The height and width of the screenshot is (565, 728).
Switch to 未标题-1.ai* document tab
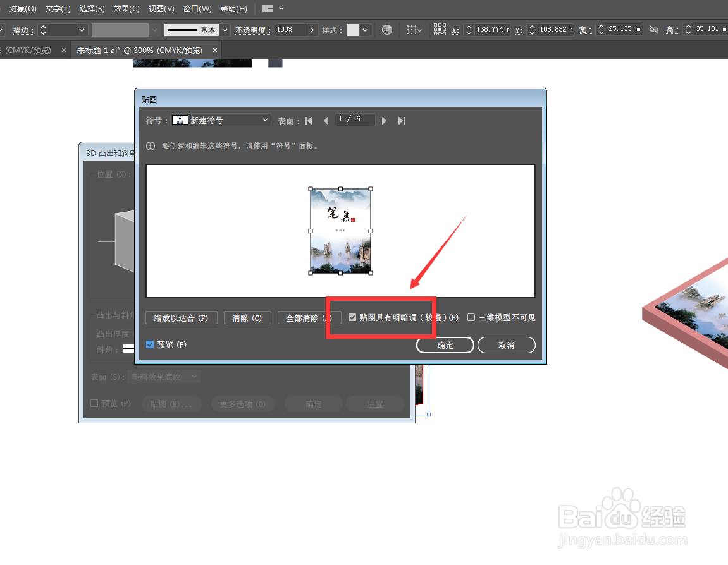tap(139, 50)
